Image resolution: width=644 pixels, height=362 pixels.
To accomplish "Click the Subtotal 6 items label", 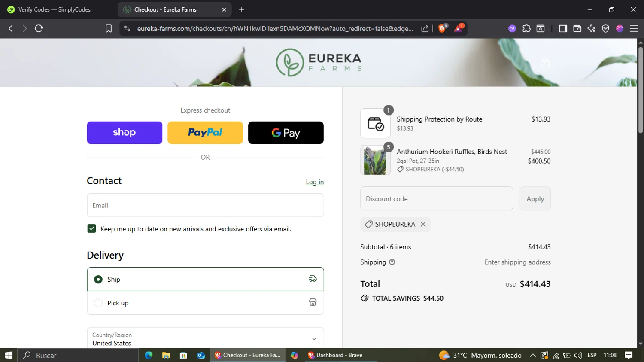I will click(x=386, y=247).
